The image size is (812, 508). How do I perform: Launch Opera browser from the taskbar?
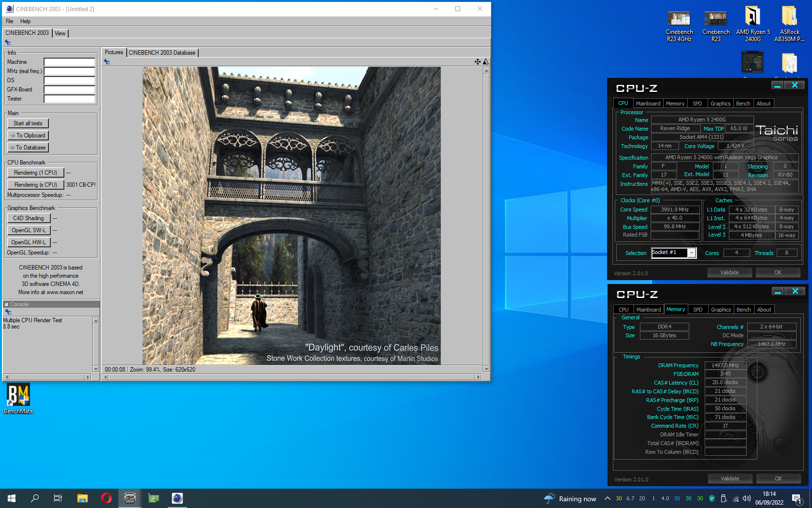(x=106, y=498)
